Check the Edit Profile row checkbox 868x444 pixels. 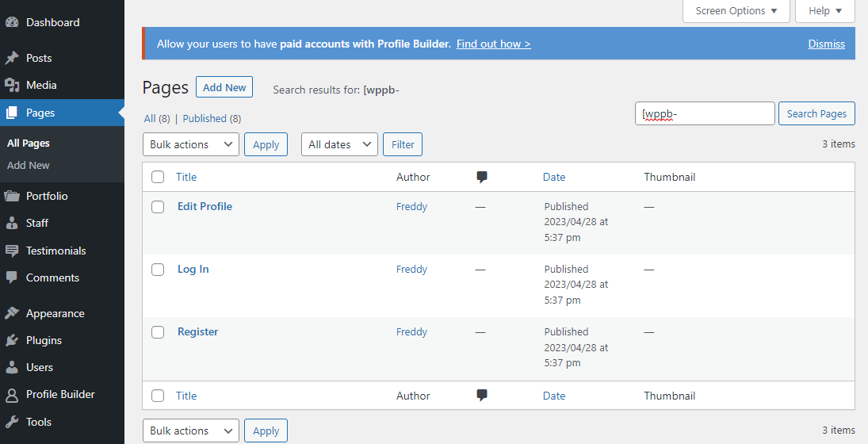[x=158, y=207]
